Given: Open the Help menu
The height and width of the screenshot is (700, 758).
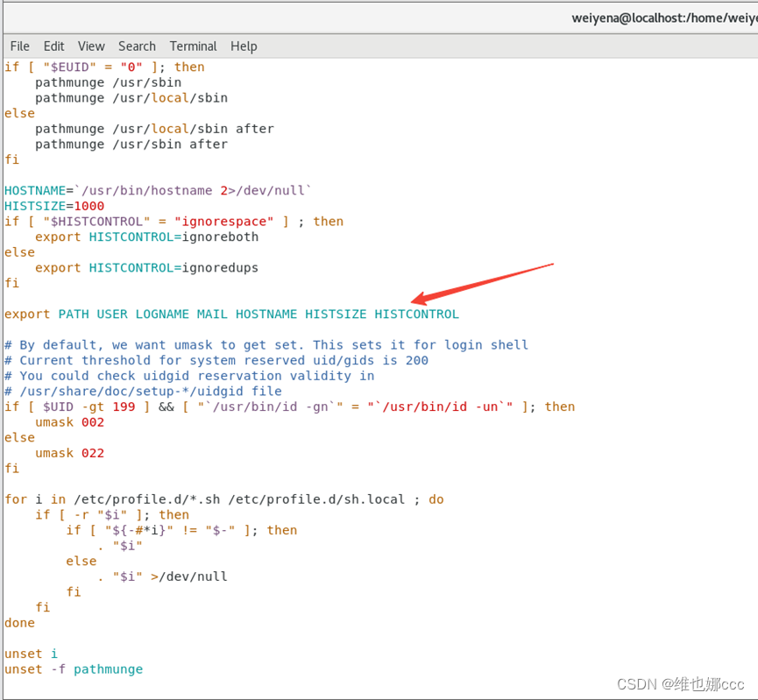Looking at the screenshot, I should click(244, 46).
